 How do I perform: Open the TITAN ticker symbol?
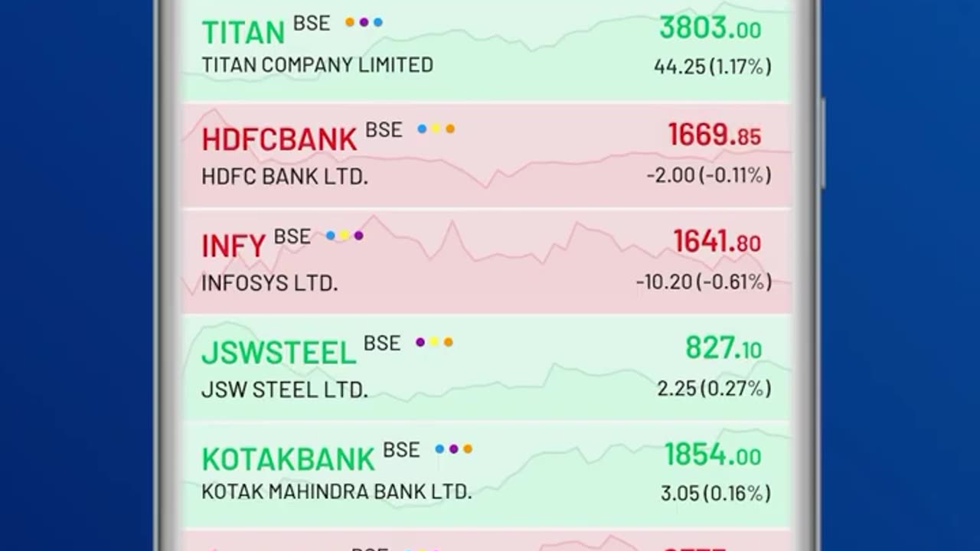pyautogui.click(x=243, y=32)
